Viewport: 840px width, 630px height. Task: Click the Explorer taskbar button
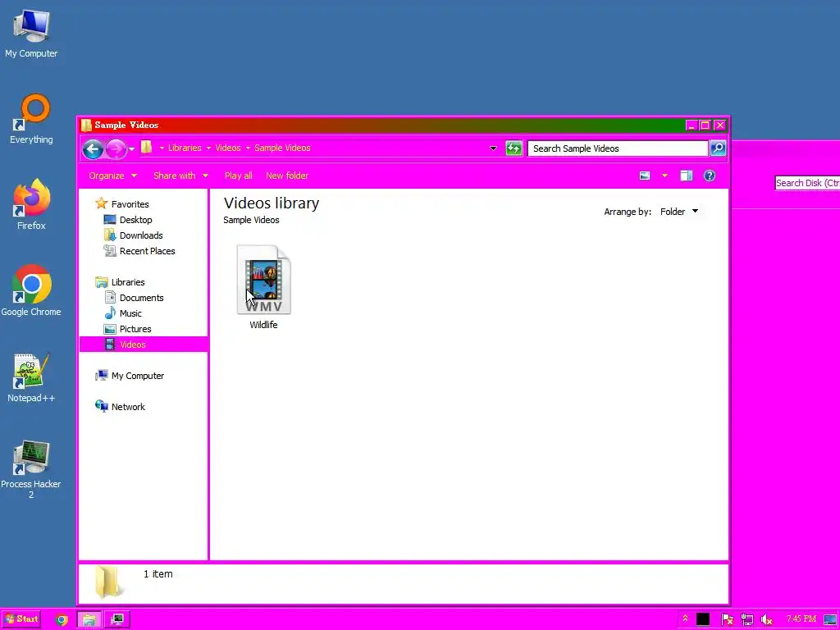(x=89, y=620)
